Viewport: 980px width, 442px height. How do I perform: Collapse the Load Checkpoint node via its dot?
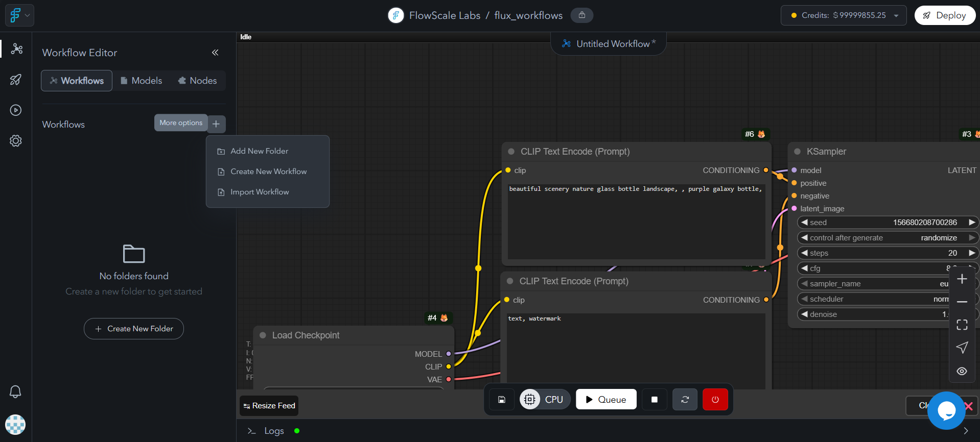pyautogui.click(x=263, y=335)
